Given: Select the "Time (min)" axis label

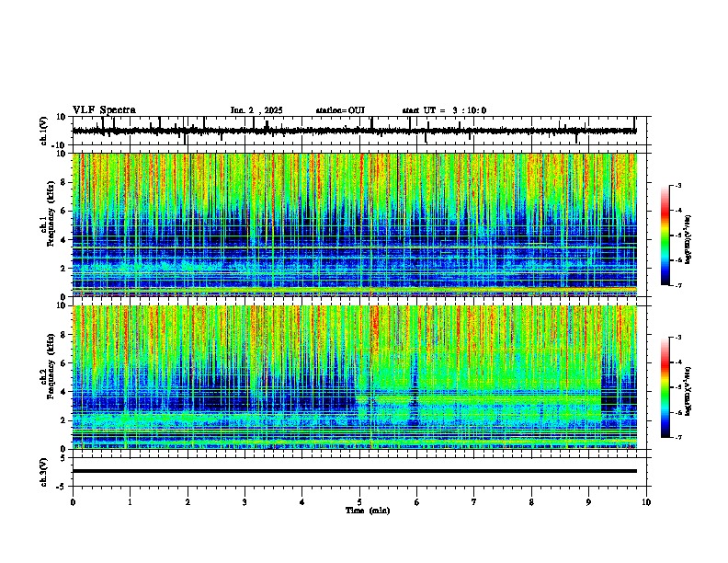Looking at the screenshot, I should 368,511.
